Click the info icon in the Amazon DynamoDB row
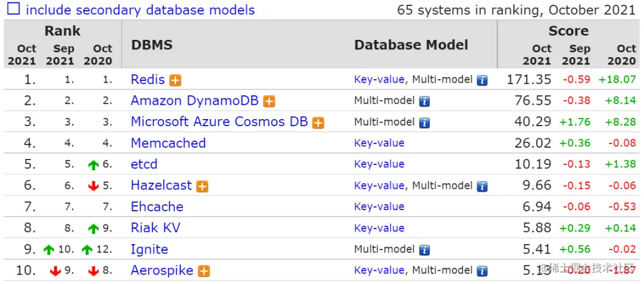The width and height of the screenshot is (644, 284). pyautogui.click(x=424, y=101)
